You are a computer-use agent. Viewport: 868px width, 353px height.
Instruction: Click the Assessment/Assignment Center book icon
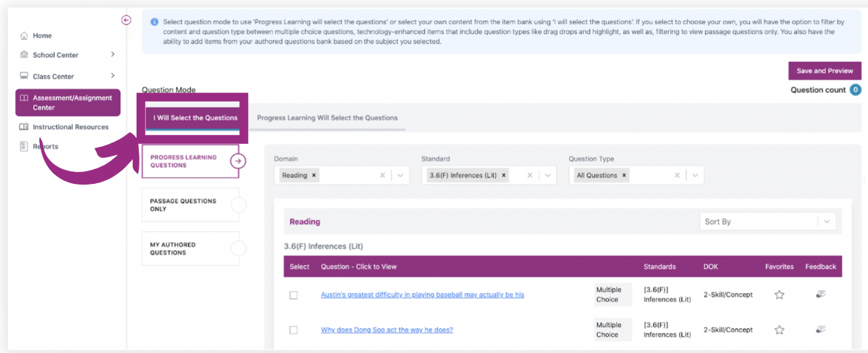(24, 98)
